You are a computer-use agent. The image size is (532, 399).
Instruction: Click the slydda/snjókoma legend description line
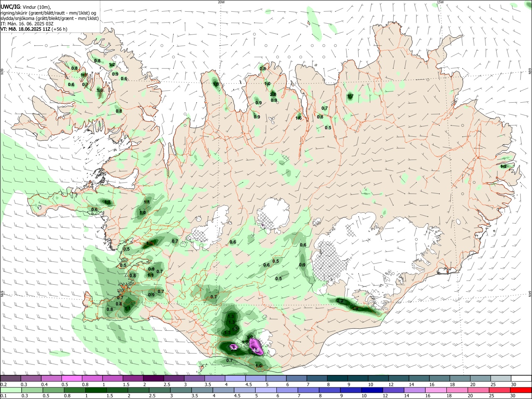[x=49, y=18]
